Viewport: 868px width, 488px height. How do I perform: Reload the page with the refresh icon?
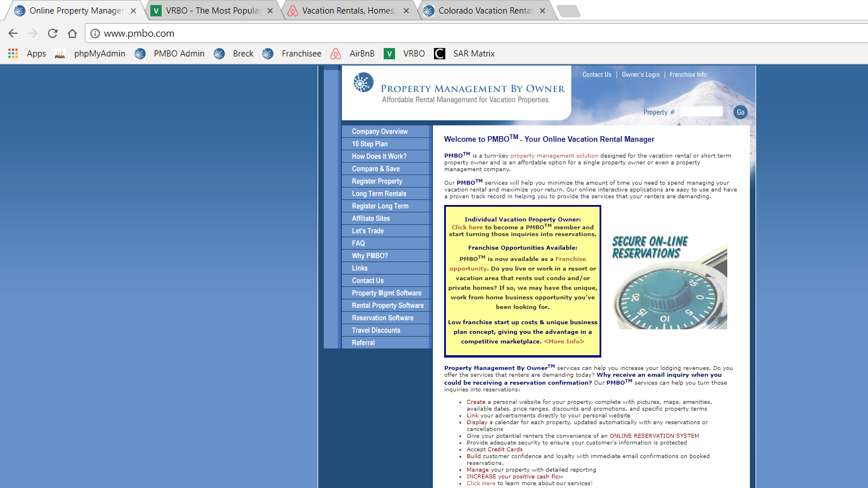pos(53,33)
